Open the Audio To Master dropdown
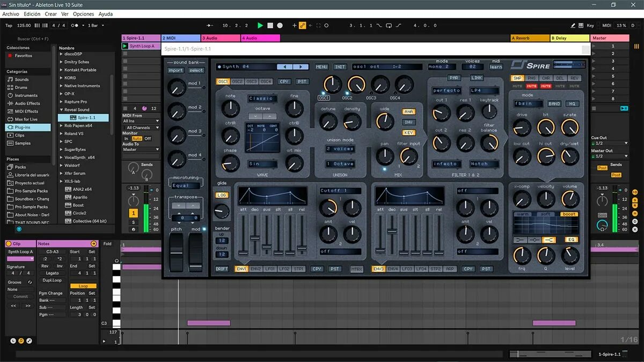 click(x=141, y=150)
